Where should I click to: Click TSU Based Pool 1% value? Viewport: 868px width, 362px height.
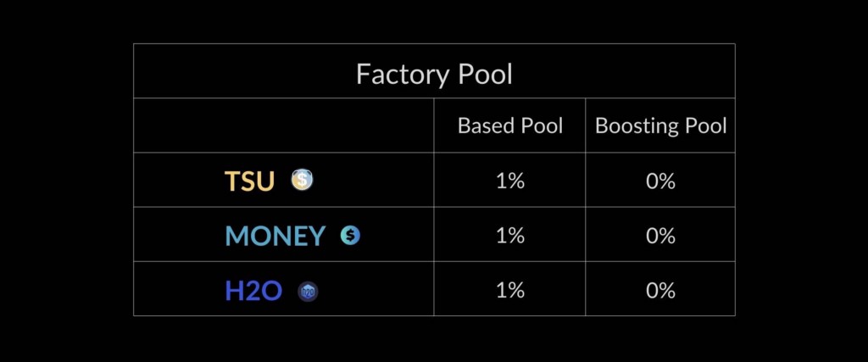(509, 181)
